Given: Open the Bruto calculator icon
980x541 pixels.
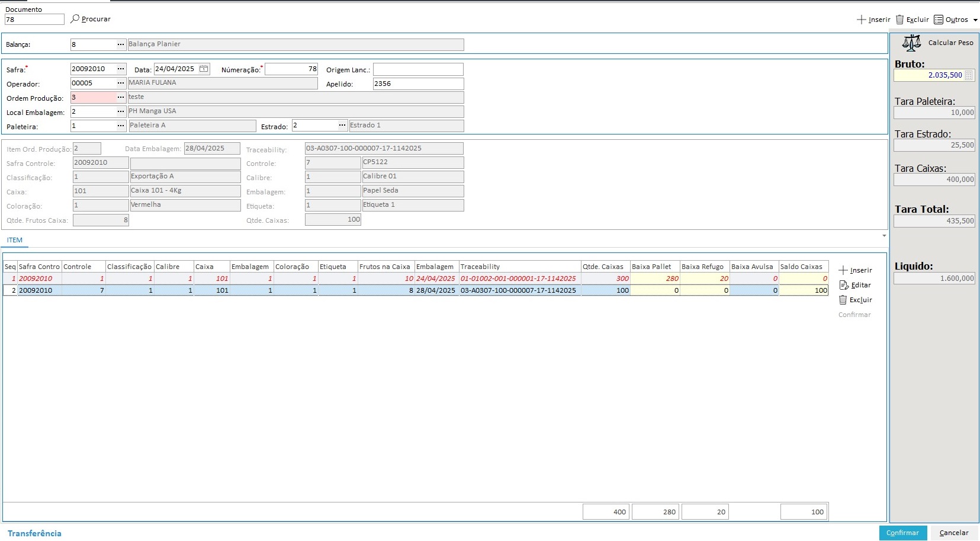Looking at the screenshot, I should 969,75.
